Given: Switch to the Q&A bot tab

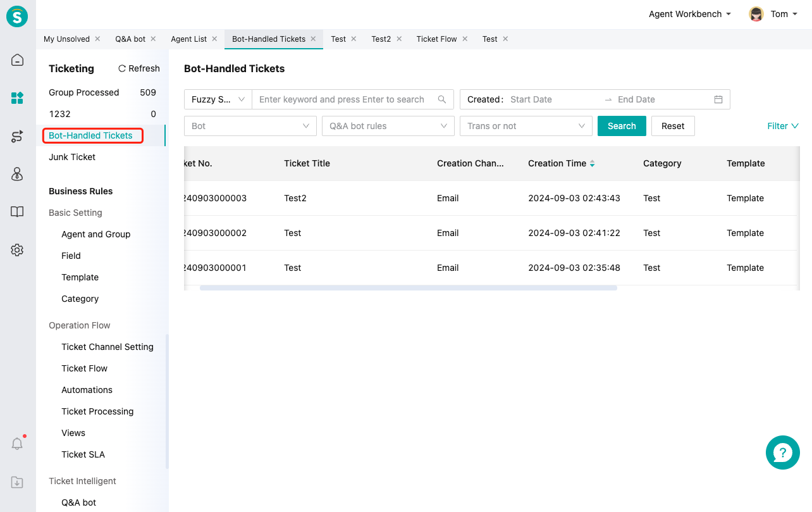Looking at the screenshot, I should click(x=130, y=39).
